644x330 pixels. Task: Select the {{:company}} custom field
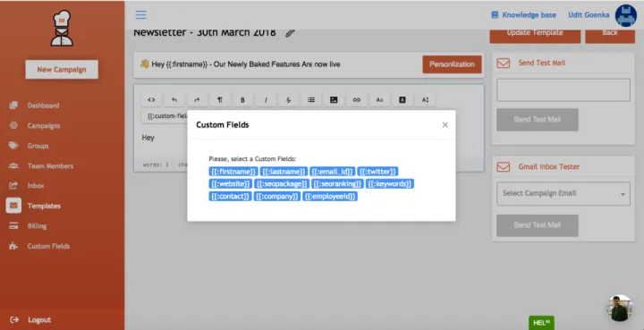click(276, 196)
